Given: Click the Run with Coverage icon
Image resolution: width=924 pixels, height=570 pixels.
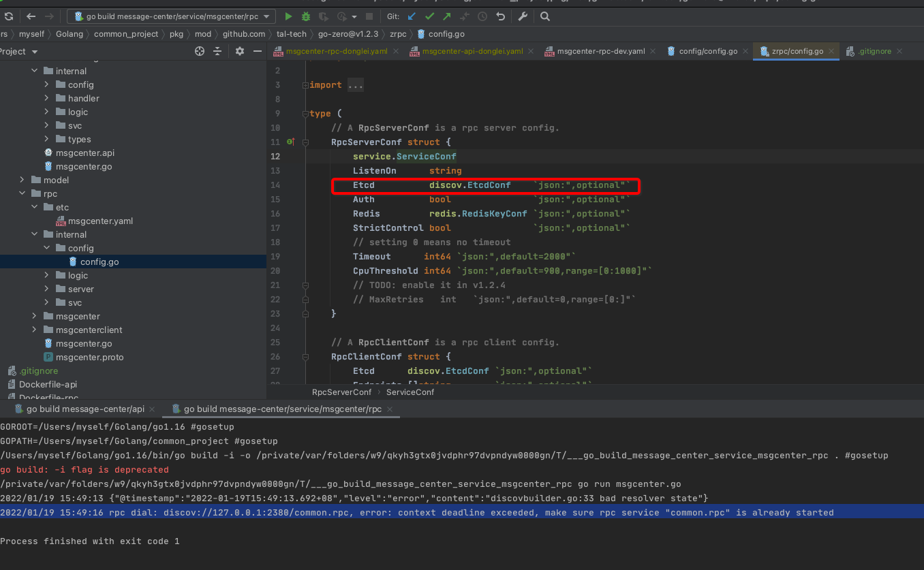Looking at the screenshot, I should click(x=324, y=16).
